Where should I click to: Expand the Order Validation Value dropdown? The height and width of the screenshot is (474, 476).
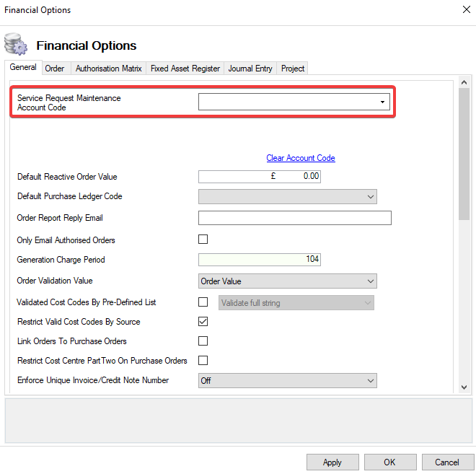pos(370,281)
